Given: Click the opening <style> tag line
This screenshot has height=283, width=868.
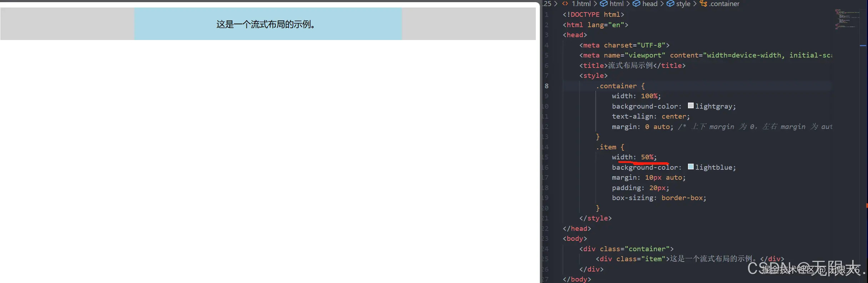Looking at the screenshot, I should coord(593,76).
